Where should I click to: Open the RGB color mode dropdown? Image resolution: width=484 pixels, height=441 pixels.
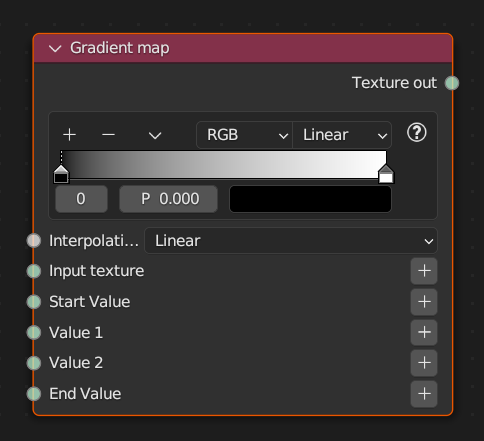click(x=244, y=135)
